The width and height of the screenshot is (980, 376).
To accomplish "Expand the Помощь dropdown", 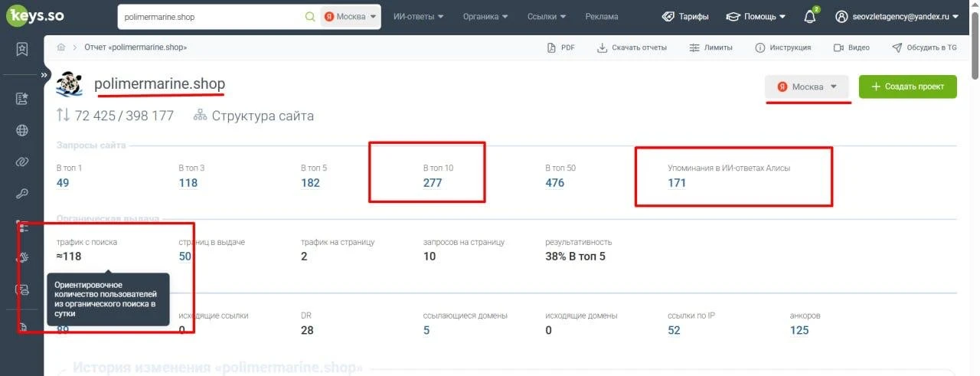I will point(756,16).
